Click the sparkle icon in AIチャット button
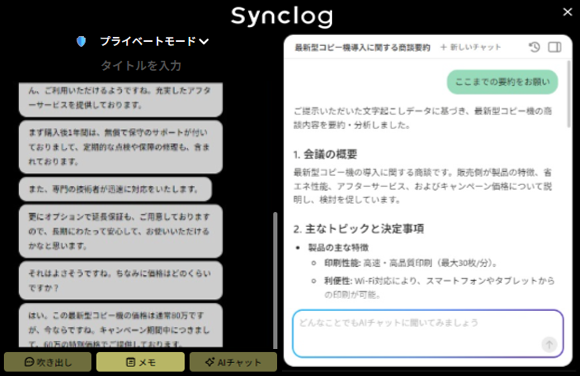The width and height of the screenshot is (580, 376). 210,362
